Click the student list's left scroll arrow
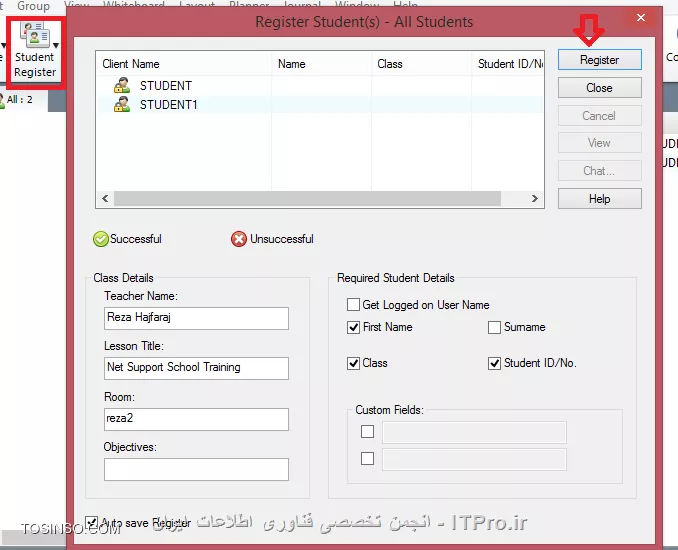The width and height of the screenshot is (678, 550). 105,198
